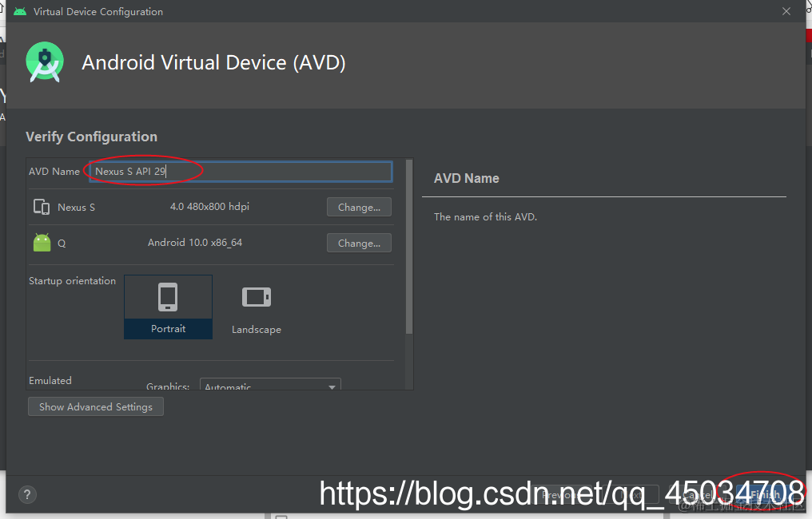Click the configuration panel vertical scrollbar
The image size is (812, 519).
(409, 247)
